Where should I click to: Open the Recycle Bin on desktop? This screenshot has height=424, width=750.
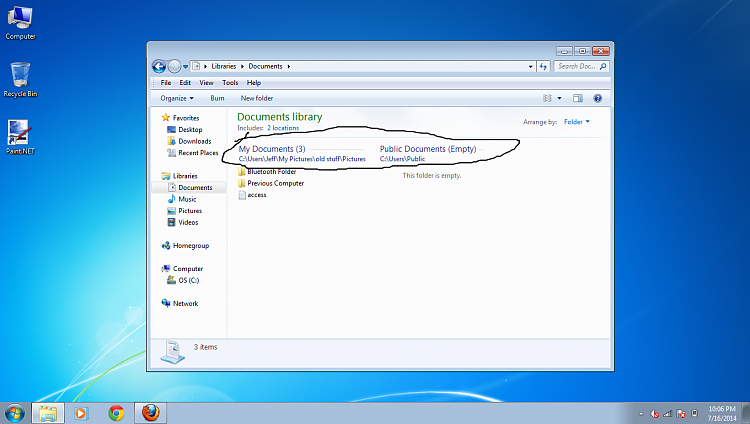point(20,80)
